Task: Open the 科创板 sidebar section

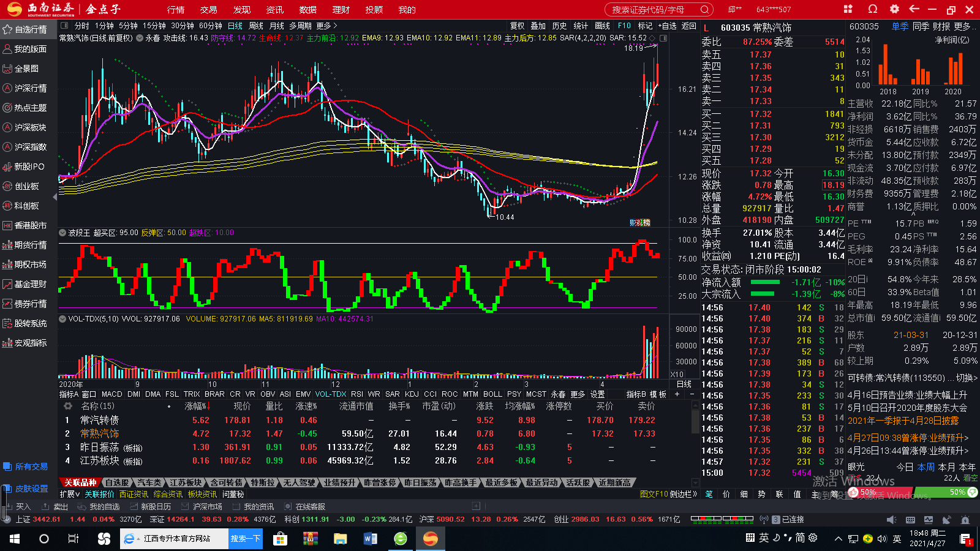Action: tap(21, 206)
